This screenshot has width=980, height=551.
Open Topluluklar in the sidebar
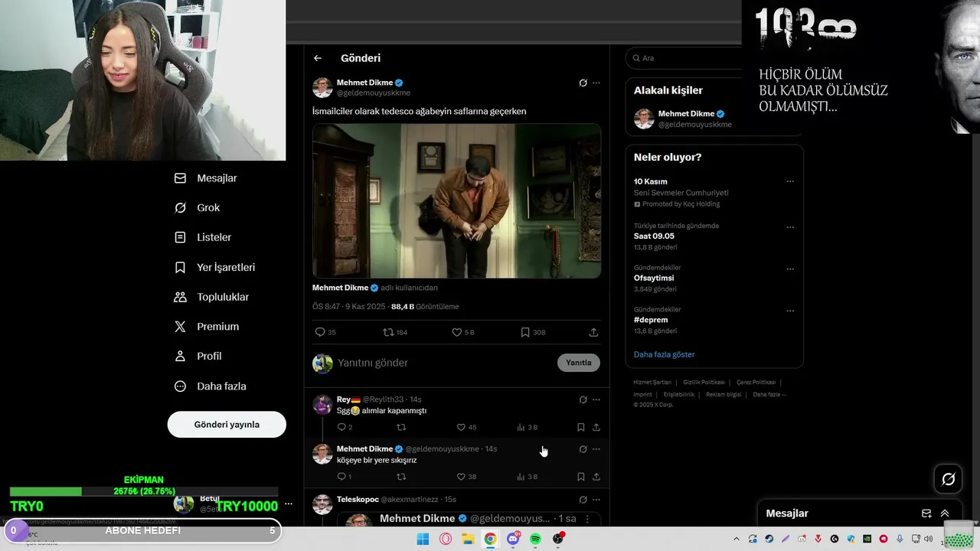pyautogui.click(x=212, y=297)
